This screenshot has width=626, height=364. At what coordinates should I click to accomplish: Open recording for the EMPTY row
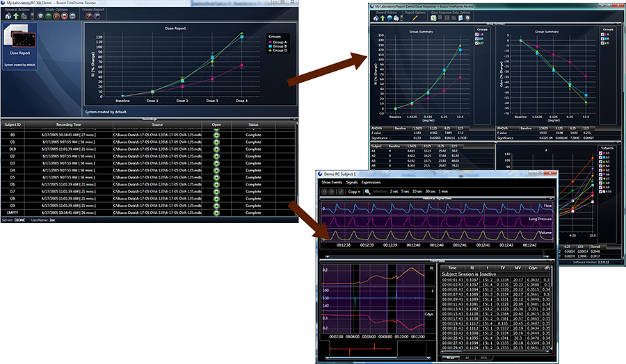pyautogui.click(x=216, y=213)
